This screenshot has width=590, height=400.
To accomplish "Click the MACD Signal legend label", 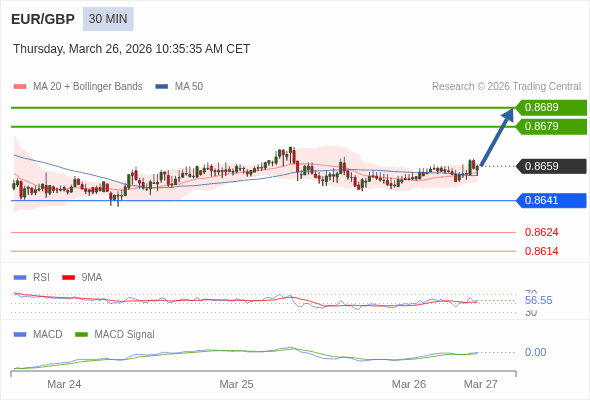I will pos(125,335).
